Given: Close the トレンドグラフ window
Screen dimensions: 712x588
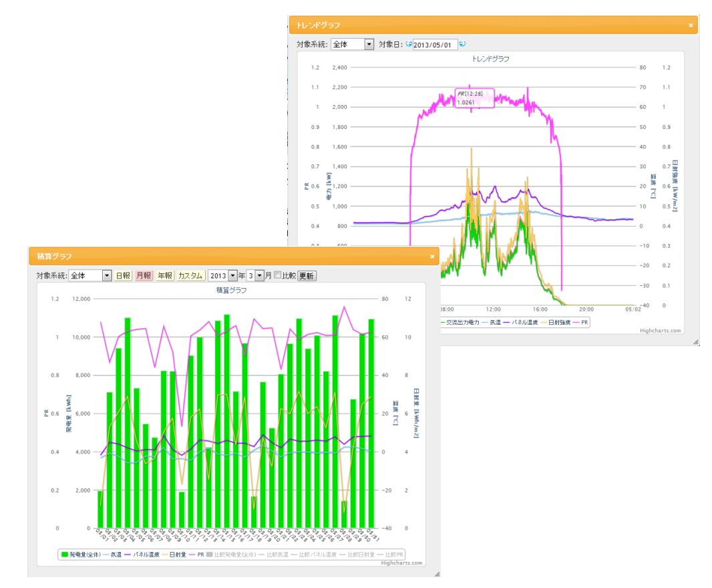Looking at the screenshot, I should (x=691, y=25).
